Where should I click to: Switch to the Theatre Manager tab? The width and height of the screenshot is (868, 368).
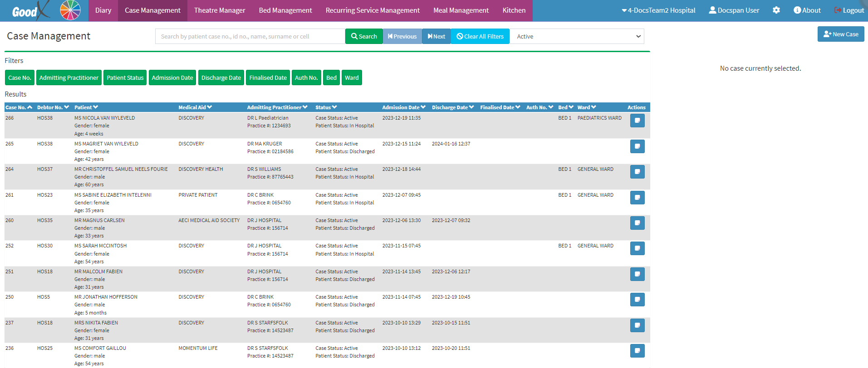(x=220, y=10)
